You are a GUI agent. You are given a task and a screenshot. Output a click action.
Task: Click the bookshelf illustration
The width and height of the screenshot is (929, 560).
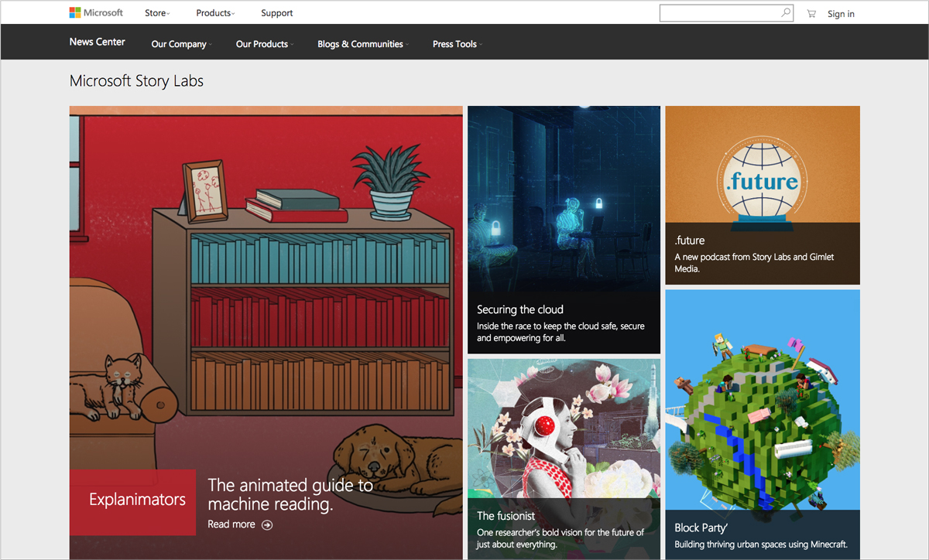(303, 311)
